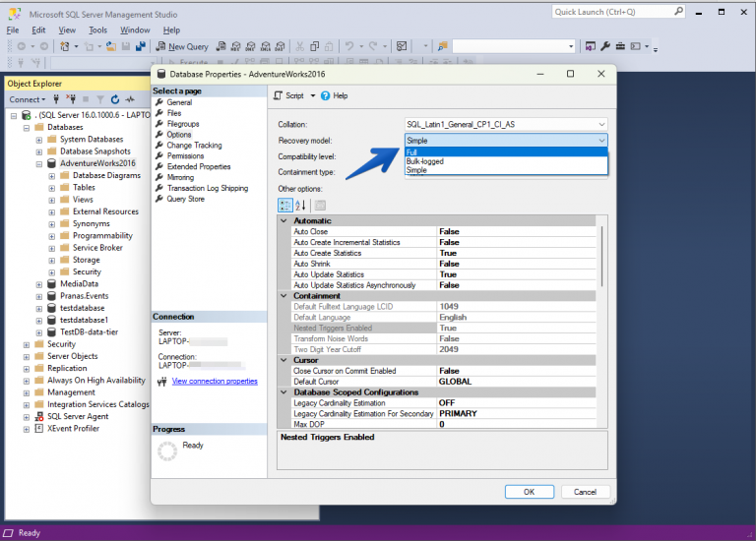Click the Help question mark icon

(x=325, y=95)
